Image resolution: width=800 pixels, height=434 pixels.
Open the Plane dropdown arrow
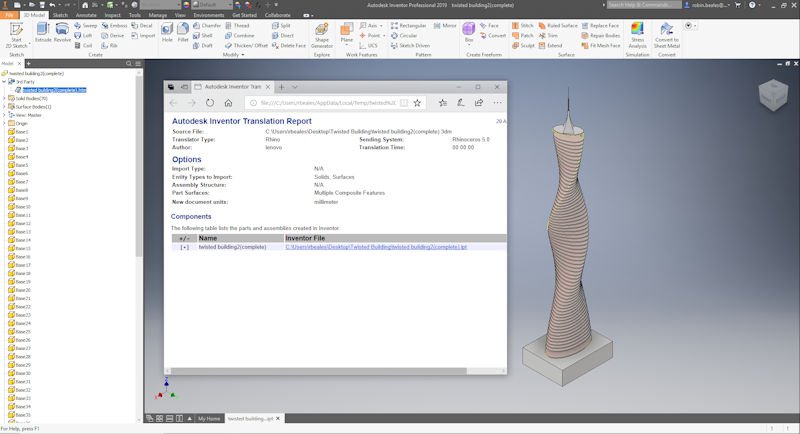346,45
